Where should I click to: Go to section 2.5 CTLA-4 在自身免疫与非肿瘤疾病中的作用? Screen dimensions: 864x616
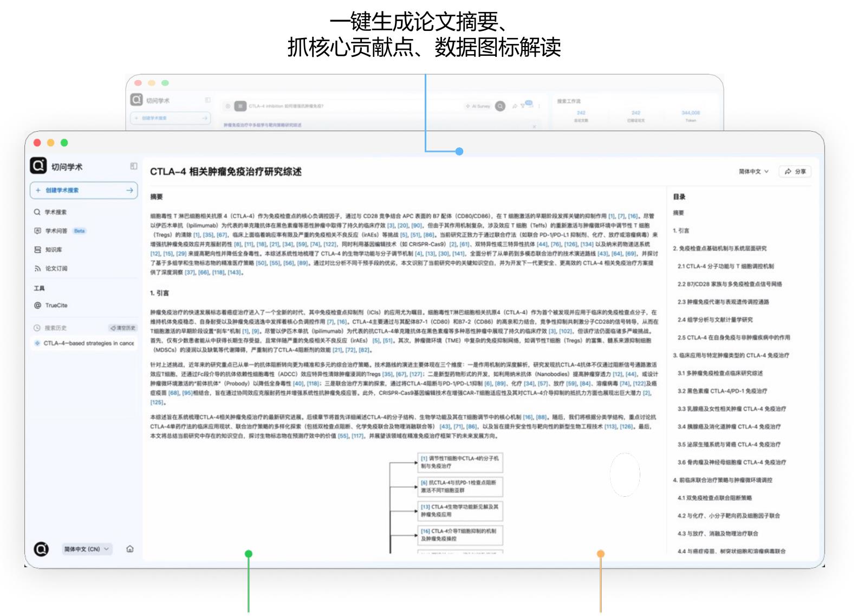733,338
